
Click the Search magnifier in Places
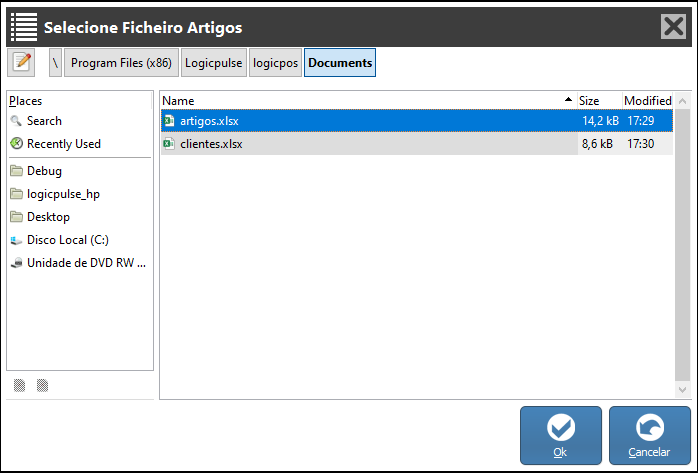pyautogui.click(x=17, y=121)
